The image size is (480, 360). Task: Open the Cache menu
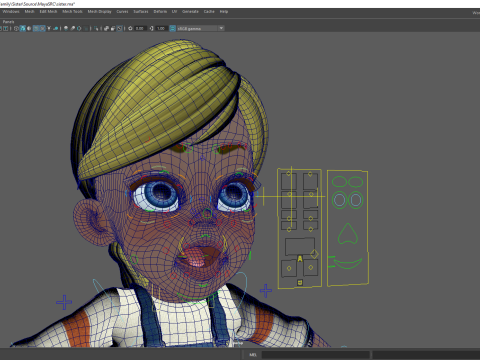pos(209,11)
